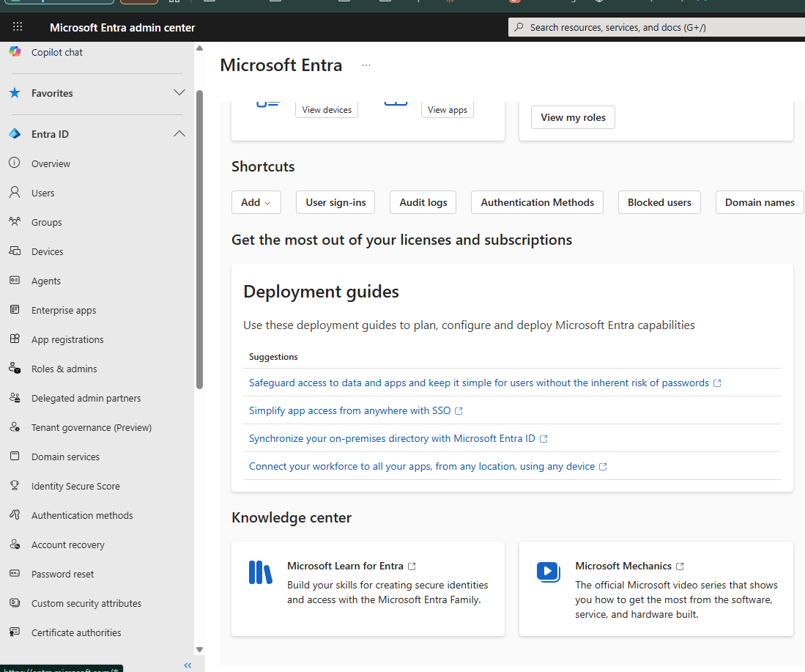Expand the Favorites section chevron
The image size is (805, 672).
pyautogui.click(x=179, y=92)
